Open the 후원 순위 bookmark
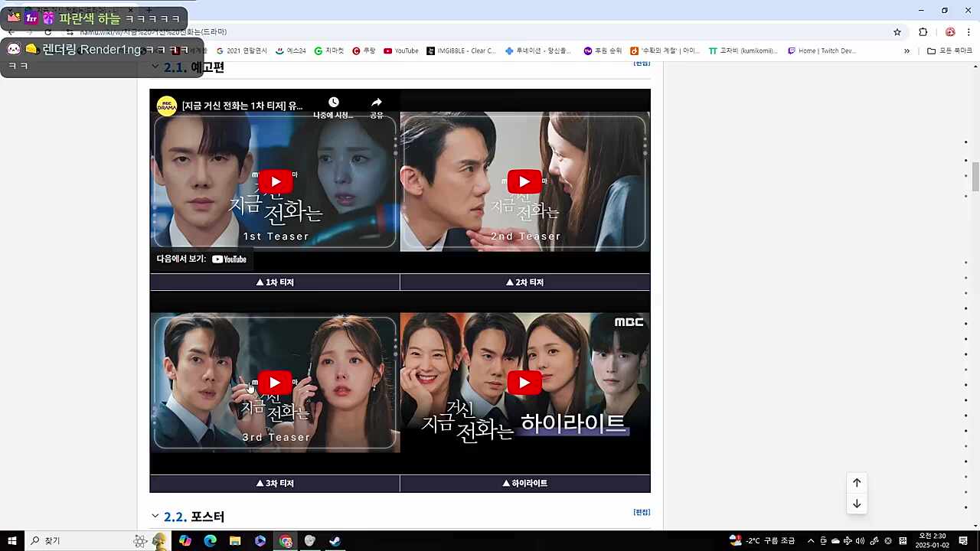The height and width of the screenshot is (551, 980). coord(603,51)
